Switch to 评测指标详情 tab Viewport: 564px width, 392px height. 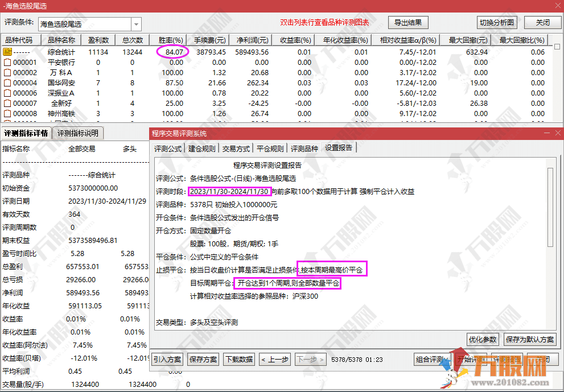(26, 133)
